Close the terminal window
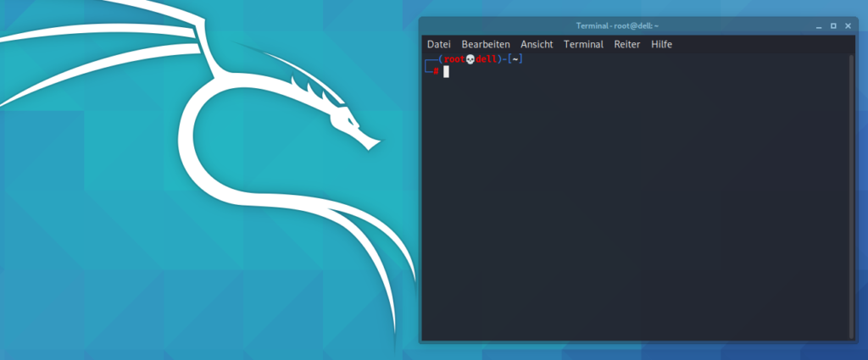Screen dimensions: 868x360 [848, 26]
